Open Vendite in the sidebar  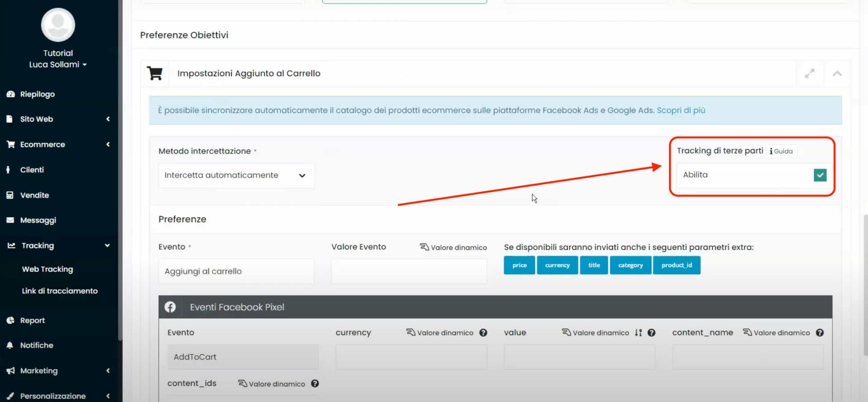[34, 195]
